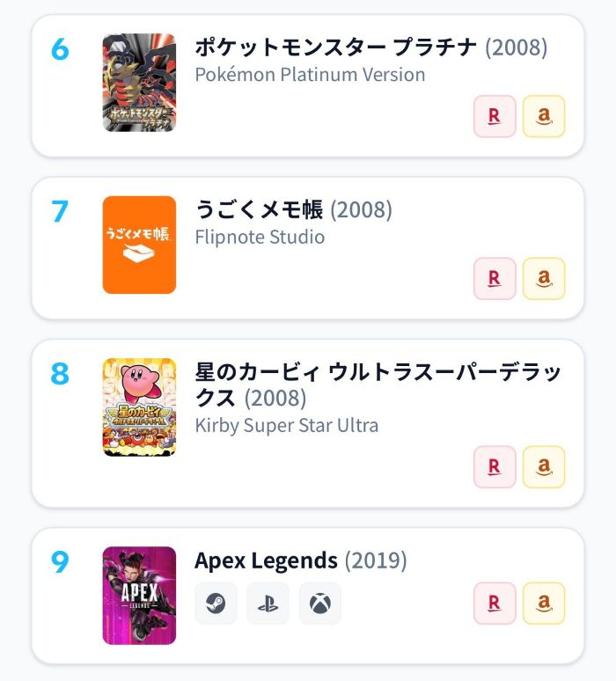Click the PlayStation icon under Apex Legends
The width and height of the screenshot is (616, 681).
point(268,604)
